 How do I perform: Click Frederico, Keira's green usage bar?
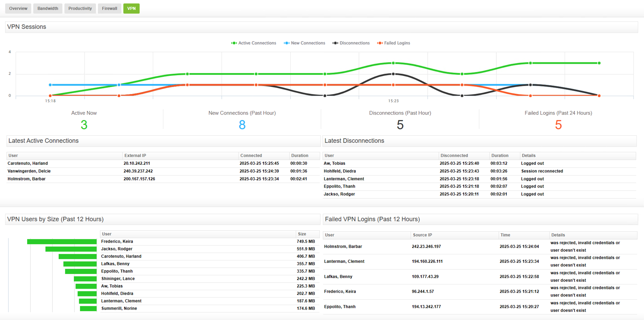click(61, 241)
